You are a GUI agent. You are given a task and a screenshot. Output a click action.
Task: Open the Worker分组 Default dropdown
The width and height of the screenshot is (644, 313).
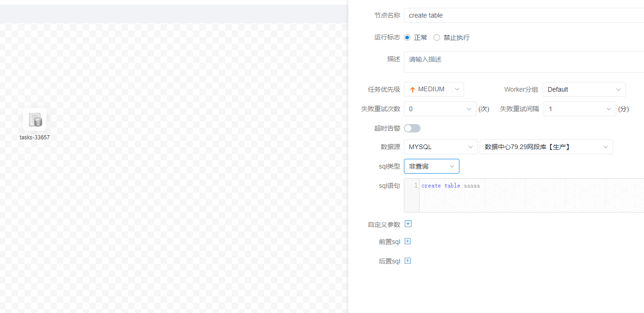point(584,89)
